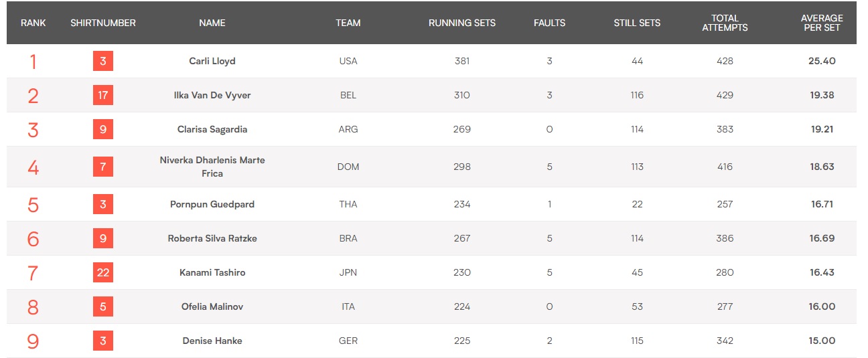
Task: Click the Faults column header
Action: (x=549, y=23)
